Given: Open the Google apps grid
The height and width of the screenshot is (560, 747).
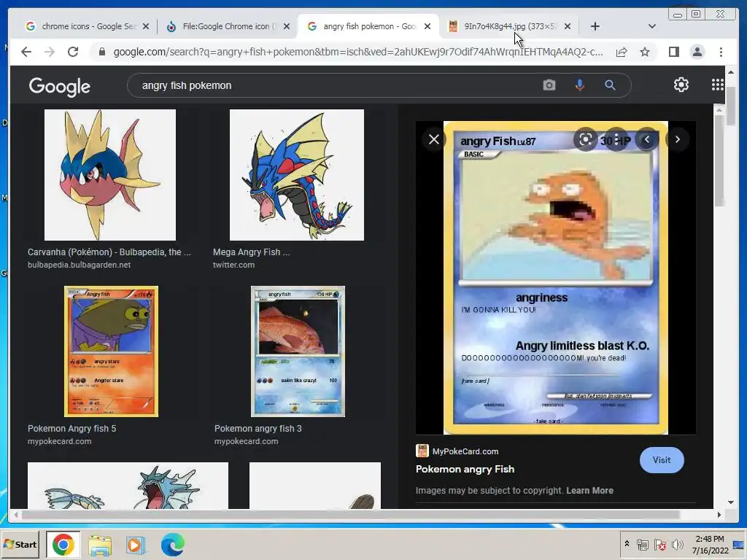Looking at the screenshot, I should tap(718, 85).
